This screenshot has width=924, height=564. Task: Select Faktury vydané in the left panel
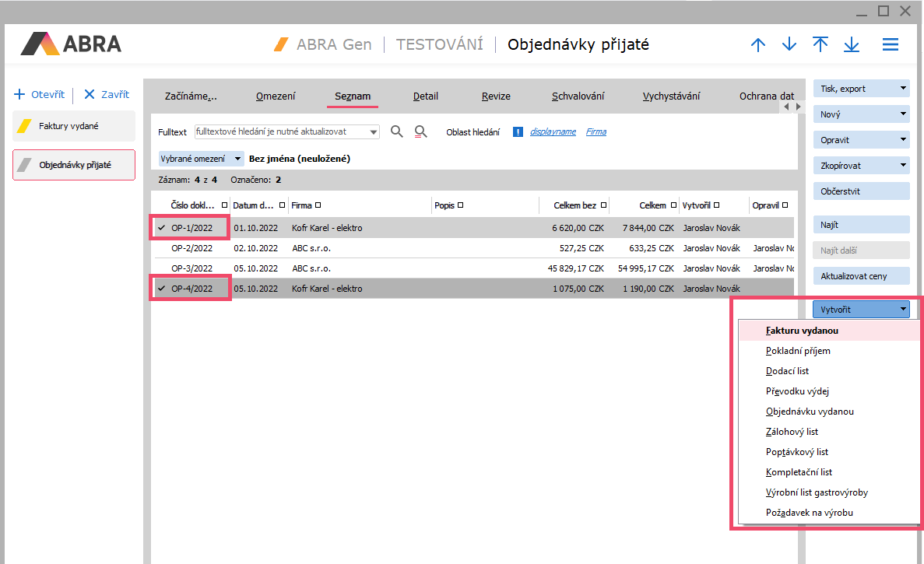point(74,126)
